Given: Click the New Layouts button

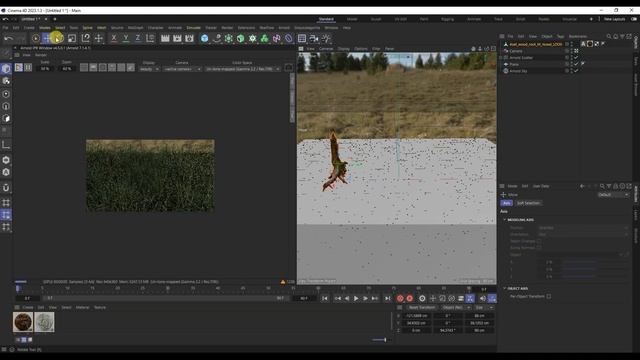Looking at the screenshot, I should [x=614, y=19].
